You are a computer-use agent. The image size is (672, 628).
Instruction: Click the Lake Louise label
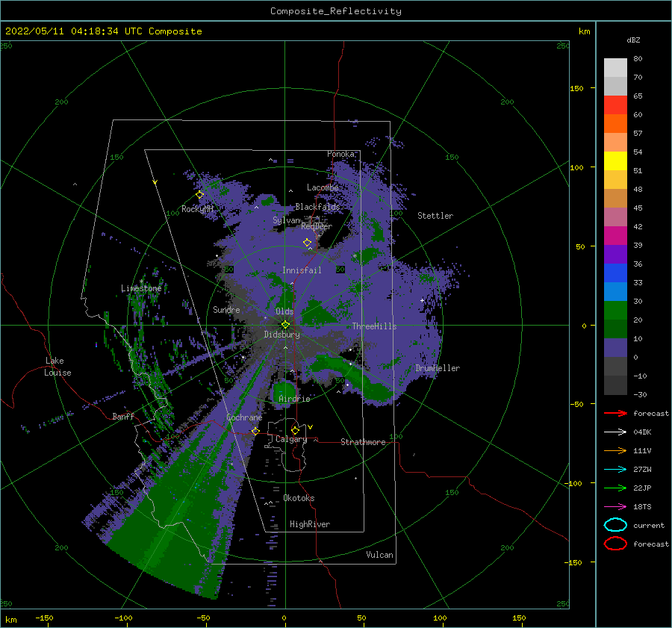click(x=57, y=367)
